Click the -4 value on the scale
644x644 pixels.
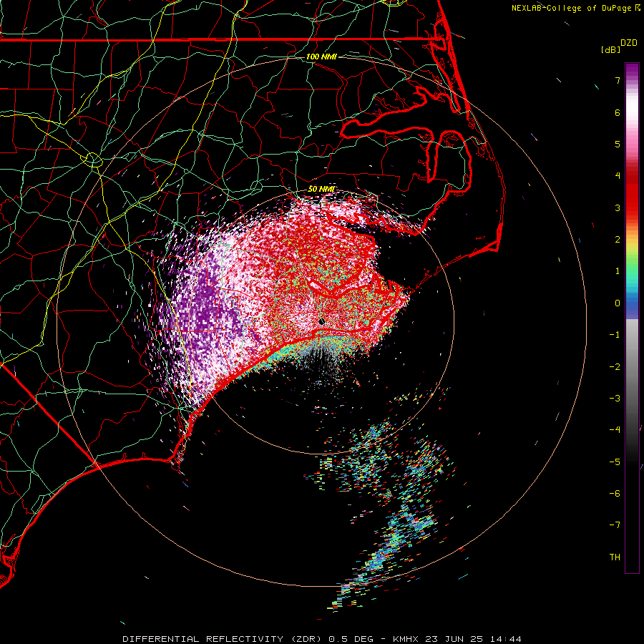click(x=615, y=430)
